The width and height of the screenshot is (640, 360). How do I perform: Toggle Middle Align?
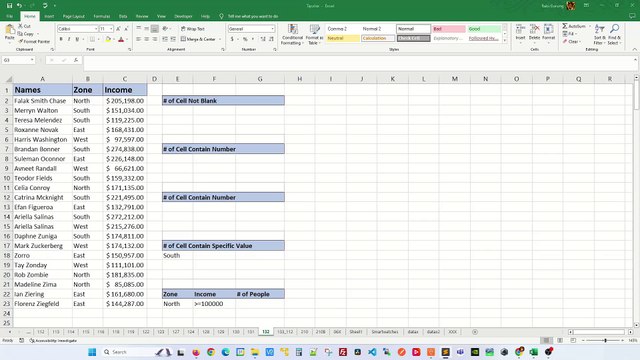pyautogui.click(x=147, y=29)
